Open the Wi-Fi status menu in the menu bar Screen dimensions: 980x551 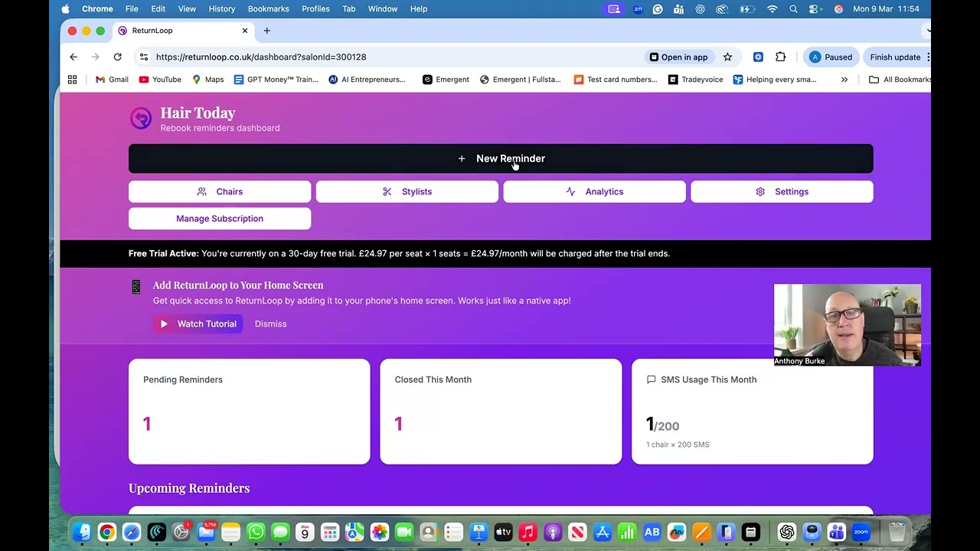tap(772, 9)
